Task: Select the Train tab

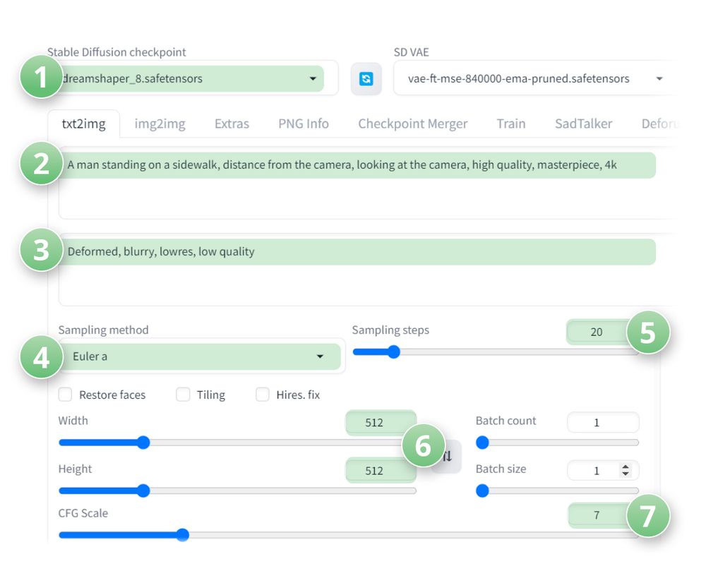Action: (510, 124)
